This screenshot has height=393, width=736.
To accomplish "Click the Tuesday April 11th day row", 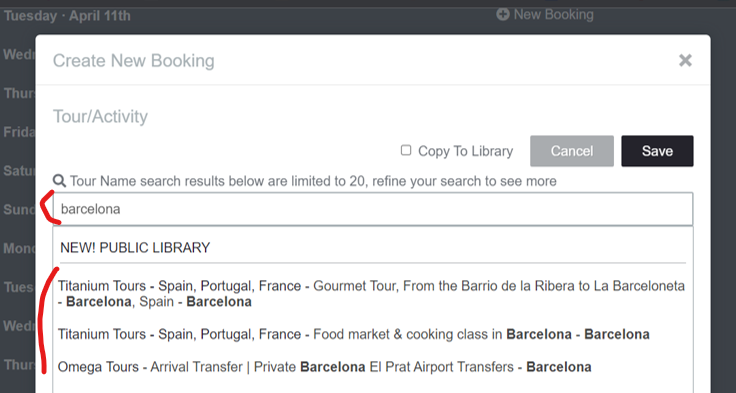I will (67, 16).
